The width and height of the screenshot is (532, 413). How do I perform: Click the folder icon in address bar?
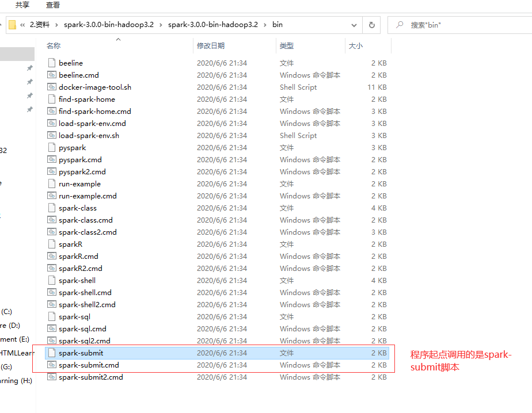[x=12, y=25]
